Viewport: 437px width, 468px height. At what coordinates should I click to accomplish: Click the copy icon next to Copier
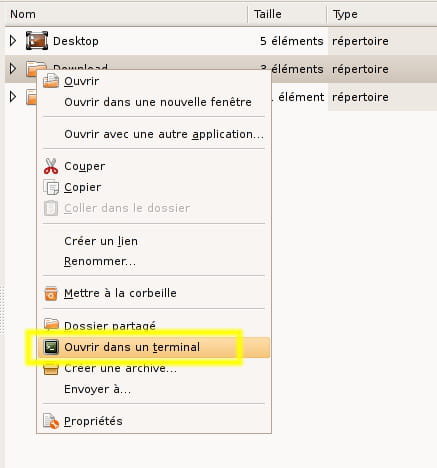coord(51,187)
